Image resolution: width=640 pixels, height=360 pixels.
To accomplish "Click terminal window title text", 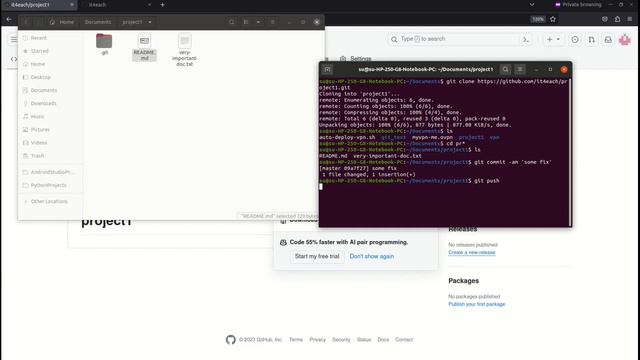I will 425,69.
